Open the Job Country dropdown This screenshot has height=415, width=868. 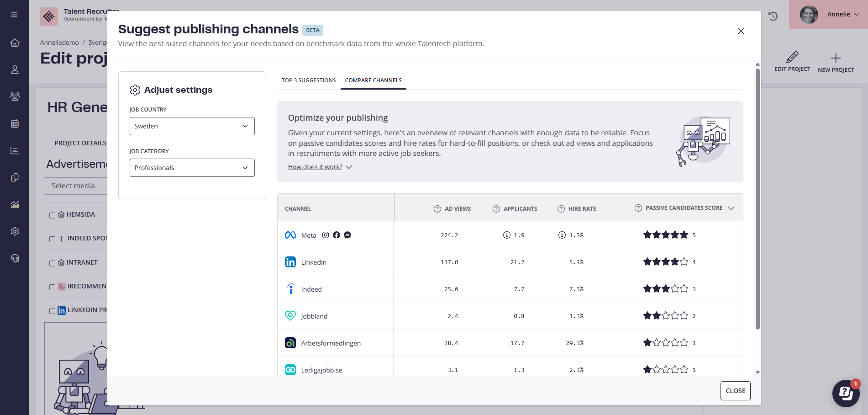pos(192,126)
